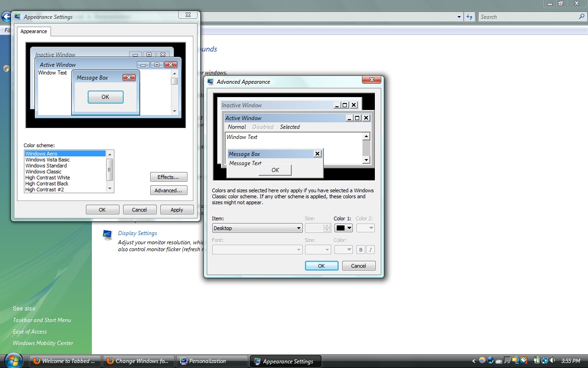Click Message Text in Advanced Appearance preview
The height and width of the screenshot is (368, 588).
pyautogui.click(x=245, y=163)
